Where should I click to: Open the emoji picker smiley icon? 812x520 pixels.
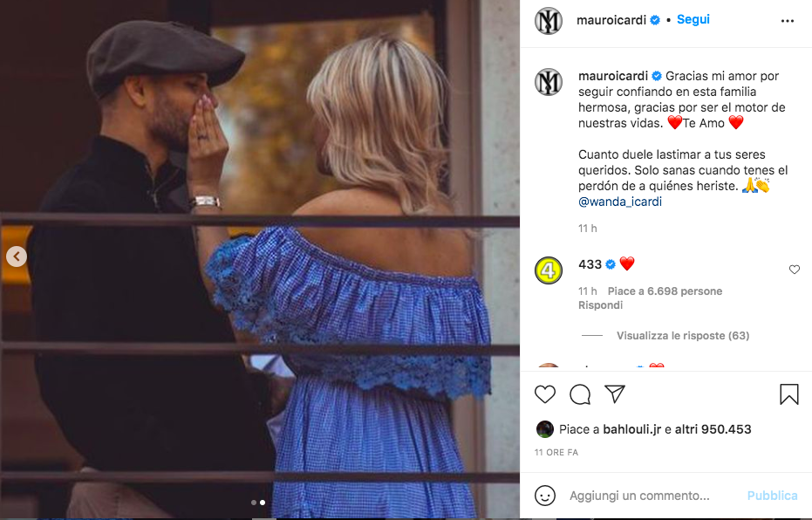[545, 496]
